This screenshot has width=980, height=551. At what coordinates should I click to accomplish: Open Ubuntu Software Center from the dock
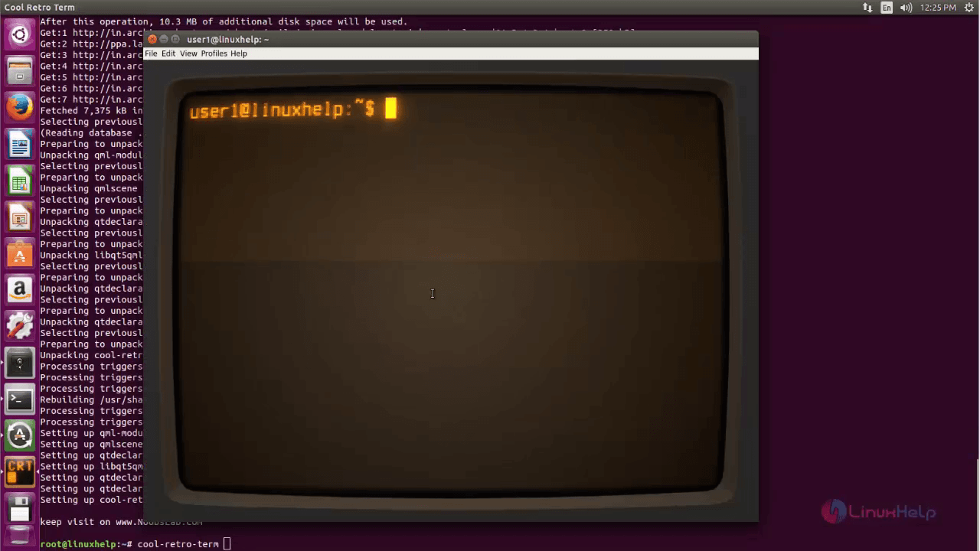tap(19, 253)
